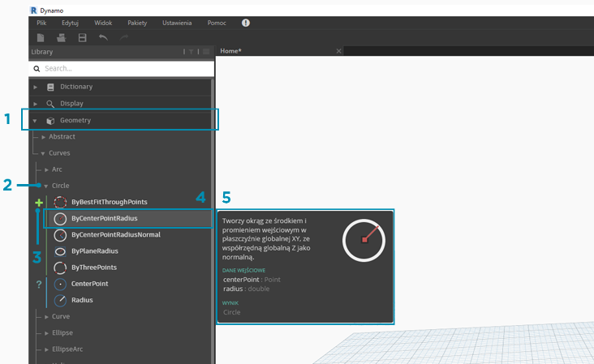This screenshot has width=594, height=364.
Task: Click 'radius : double' in tooltip
Action: click(246, 289)
